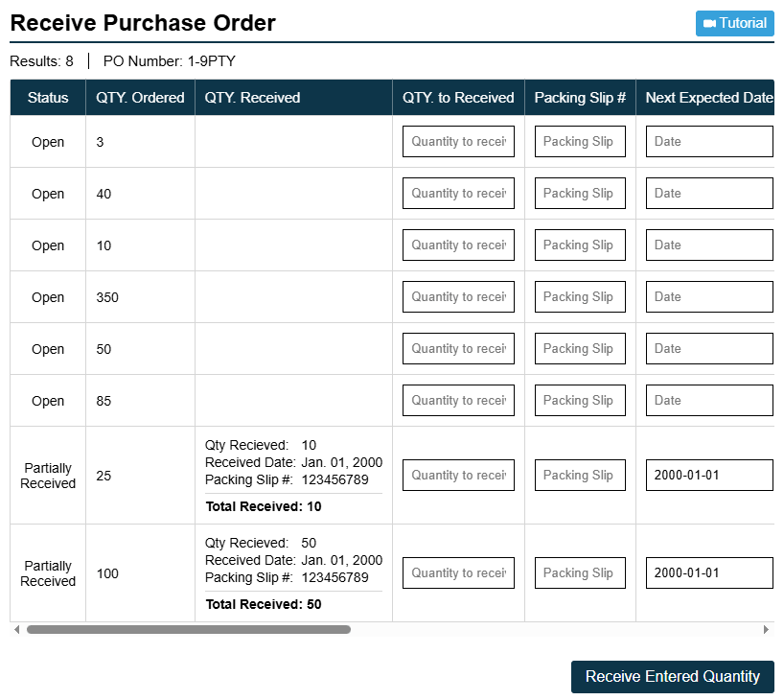
Task: Click the Total Received: 50 text
Action: point(264,604)
